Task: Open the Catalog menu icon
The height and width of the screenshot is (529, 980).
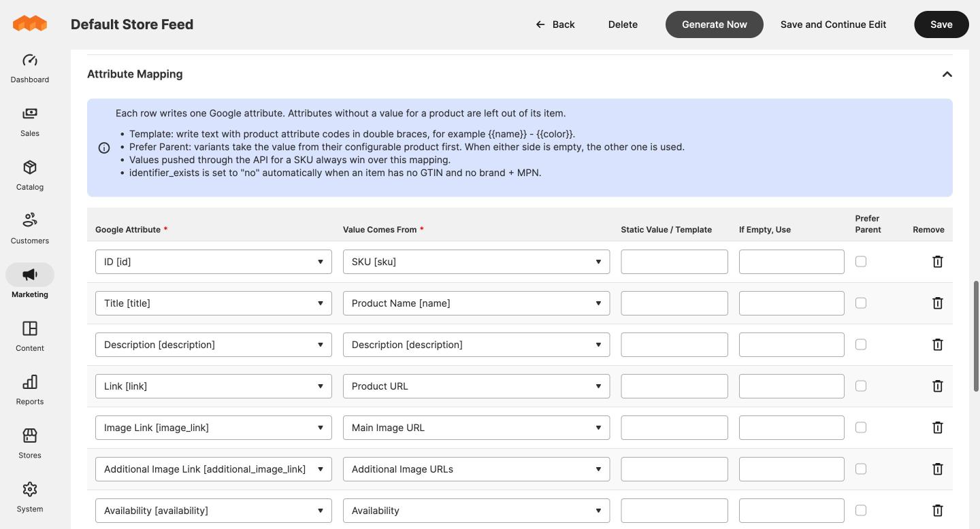Action: pos(30,167)
